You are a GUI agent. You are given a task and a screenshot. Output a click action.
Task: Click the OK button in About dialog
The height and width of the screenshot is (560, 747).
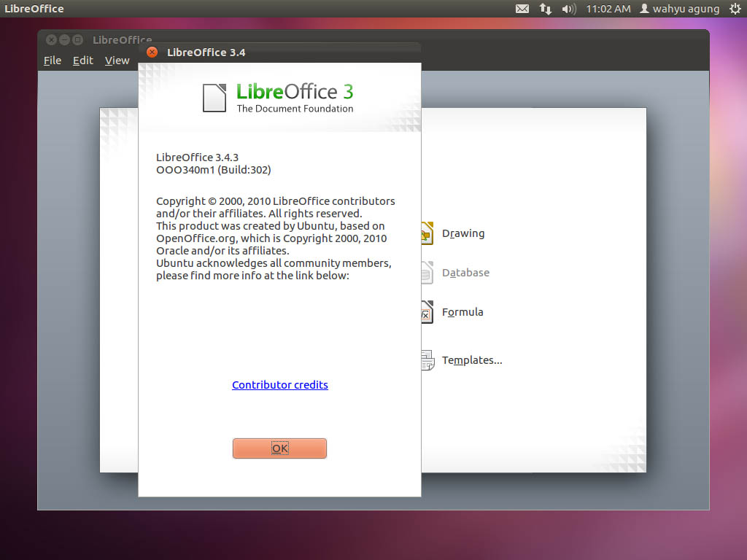point(279,448)
